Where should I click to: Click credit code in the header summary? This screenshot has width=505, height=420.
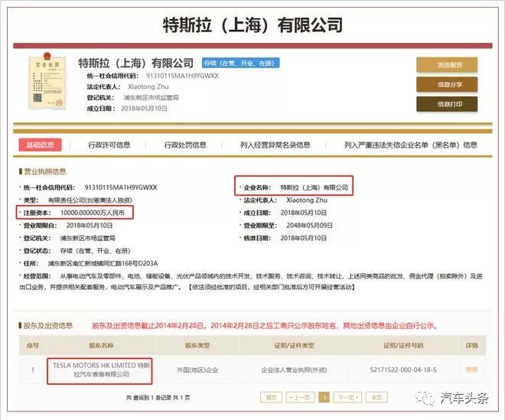tap(182, 76)
